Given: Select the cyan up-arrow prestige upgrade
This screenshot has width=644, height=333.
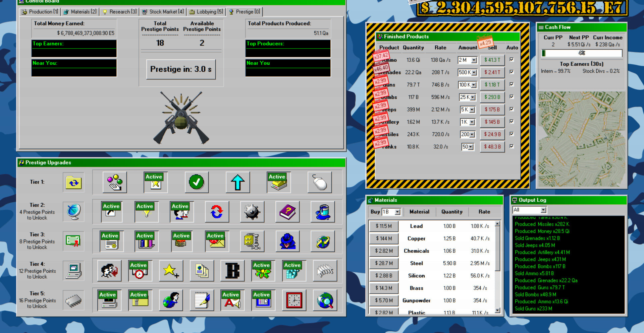Looking at the screenshot, I should [237, 182].
